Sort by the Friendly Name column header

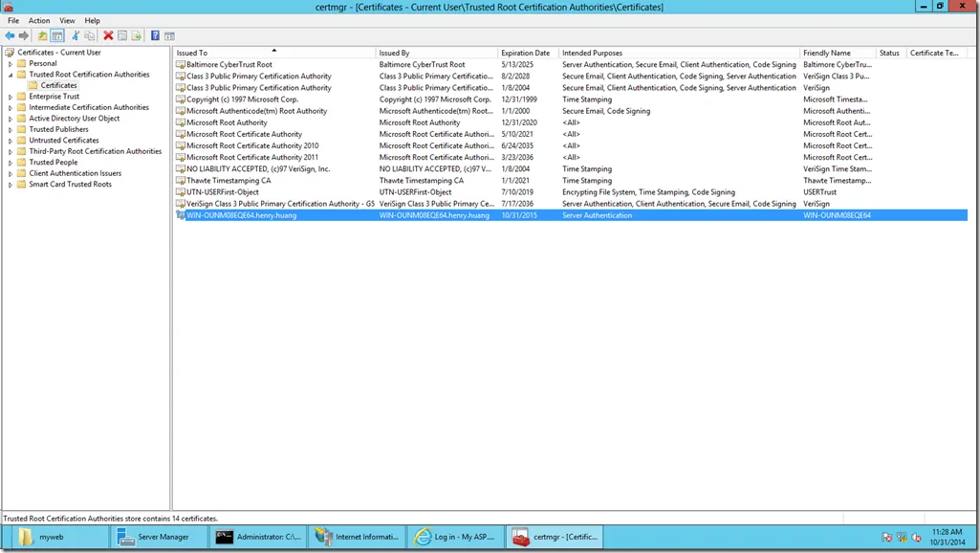(838, 53)
